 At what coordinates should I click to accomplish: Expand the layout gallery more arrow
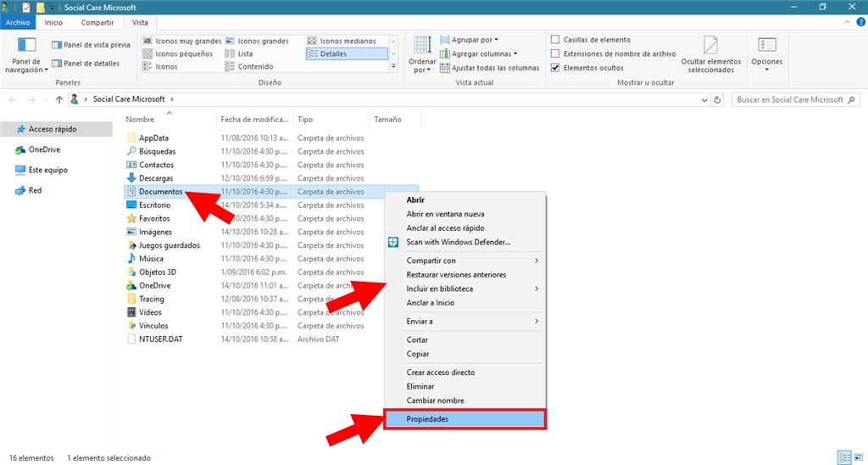point(393,66)
